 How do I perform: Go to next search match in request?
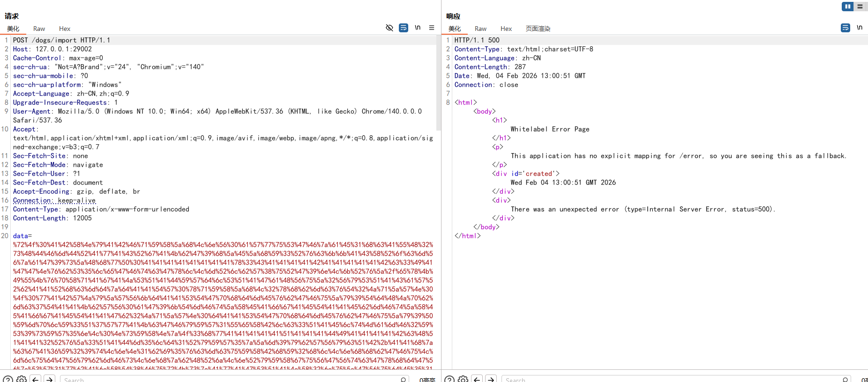tap(50, 379)
